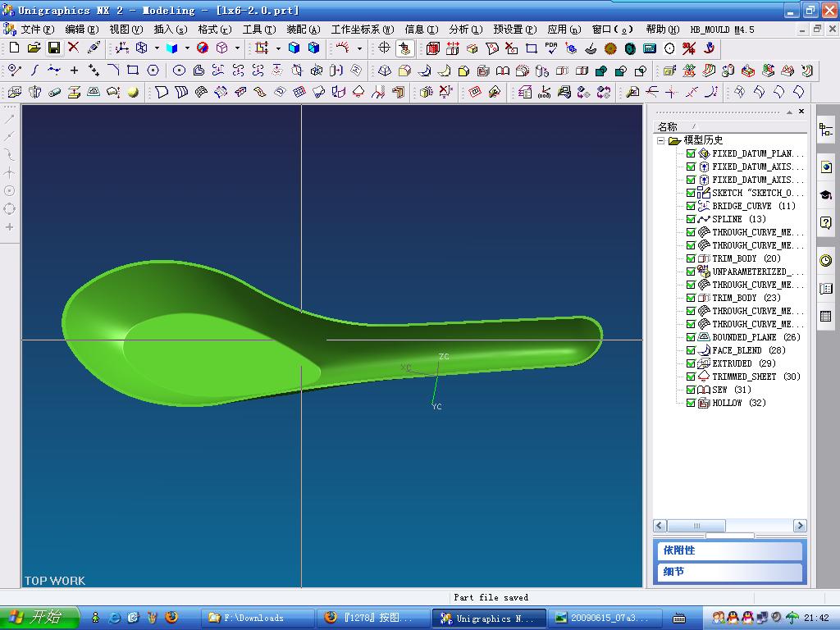This screenshot has width=840, height=630.
Task: Open the History clock sidebar icon
Action: coord(825,260)
